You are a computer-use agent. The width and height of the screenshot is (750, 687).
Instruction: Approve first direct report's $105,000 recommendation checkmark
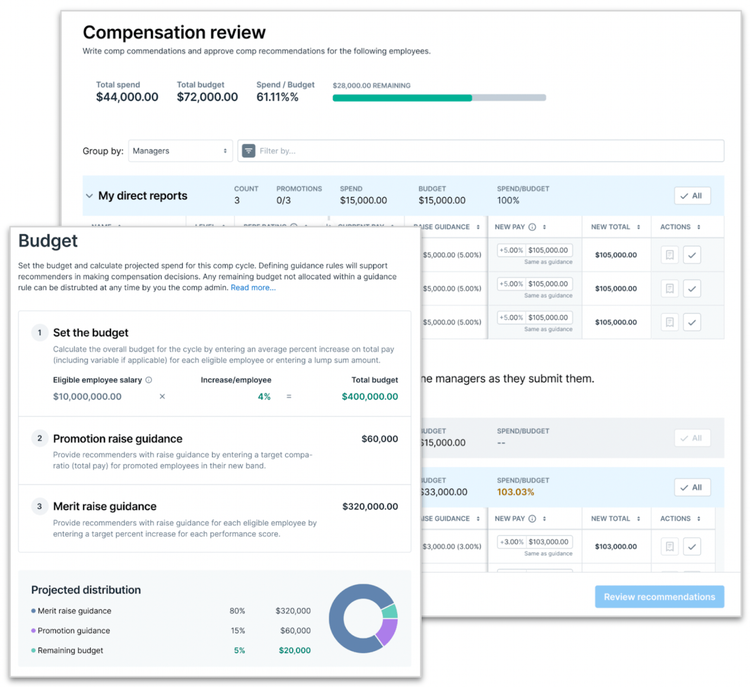[692, 255]
